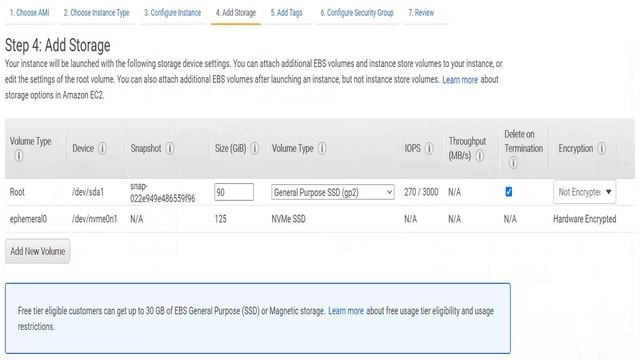Open Learn more link about free usage tier
This screenshot has height=360, width=640.
click(346, 311)
